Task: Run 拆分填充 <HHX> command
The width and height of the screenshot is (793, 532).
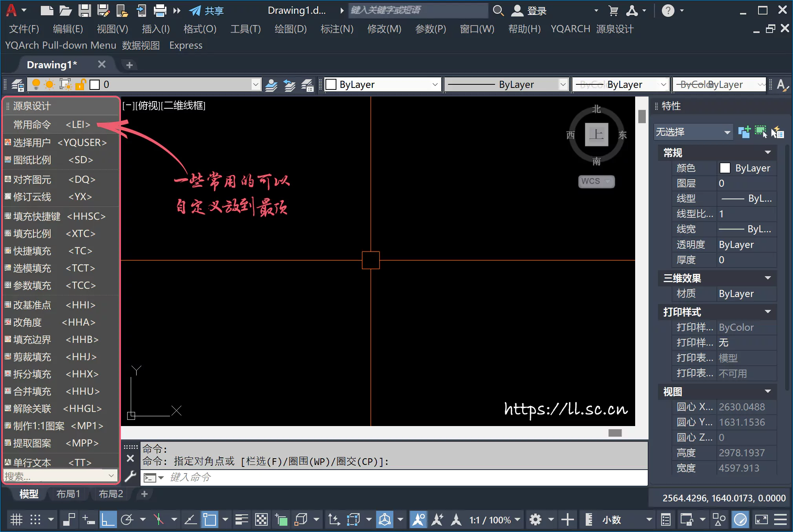Action: click(x=61, y=374)
